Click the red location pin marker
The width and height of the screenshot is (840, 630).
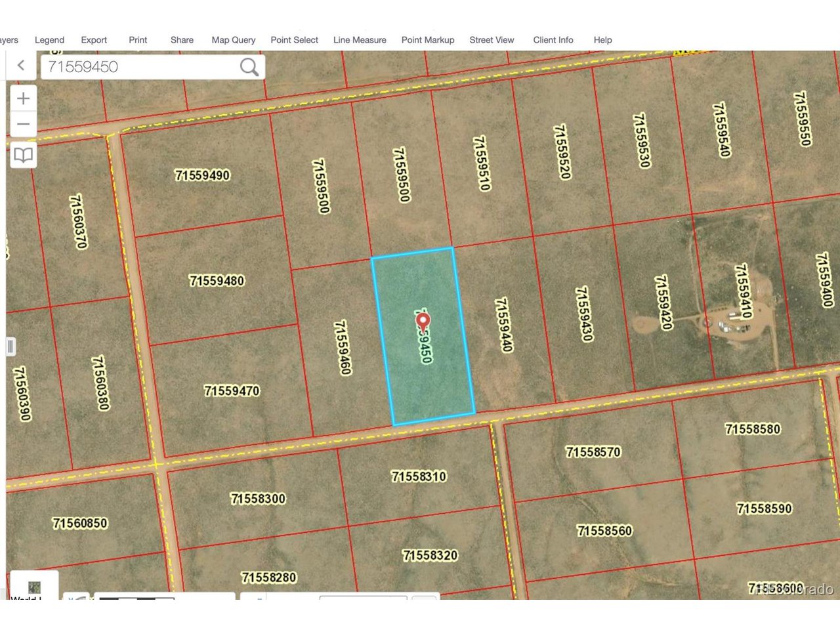click(423, 322)
